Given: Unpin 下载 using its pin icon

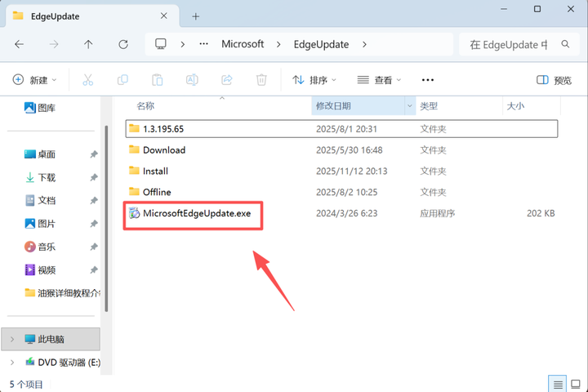Looking at the screenshot, I should [94, 177].
